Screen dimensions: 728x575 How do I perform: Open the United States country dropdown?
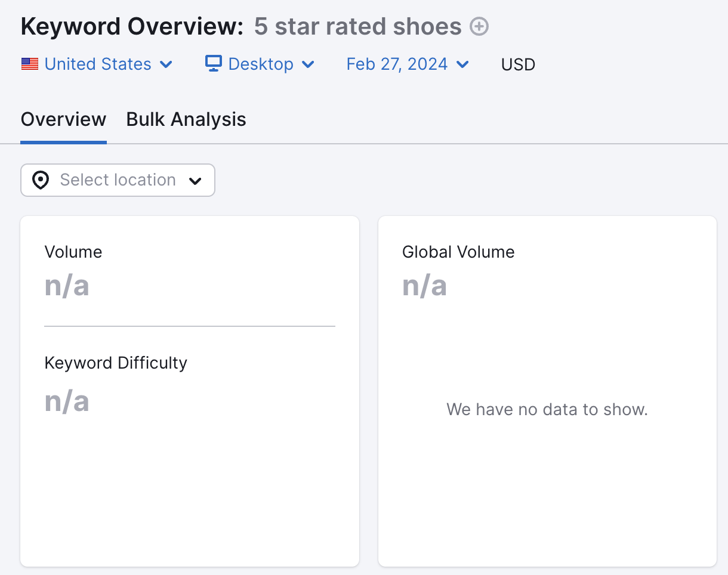click(97, 64)
